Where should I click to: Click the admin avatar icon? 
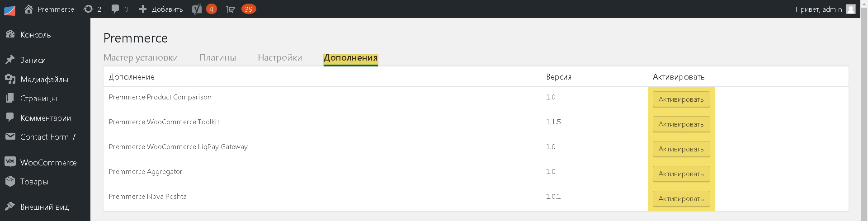pyautogui.click(x=850, y=9)
